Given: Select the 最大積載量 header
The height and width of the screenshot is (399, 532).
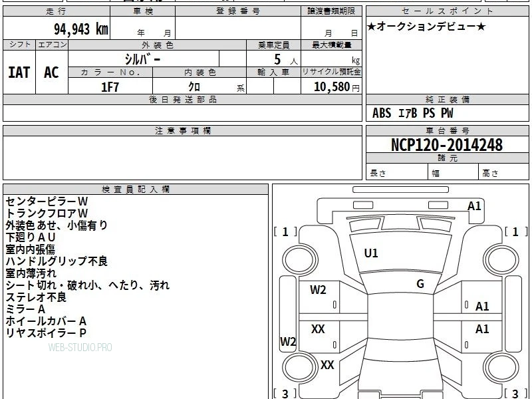Looking at the screenshot, I should pos(331,45).
